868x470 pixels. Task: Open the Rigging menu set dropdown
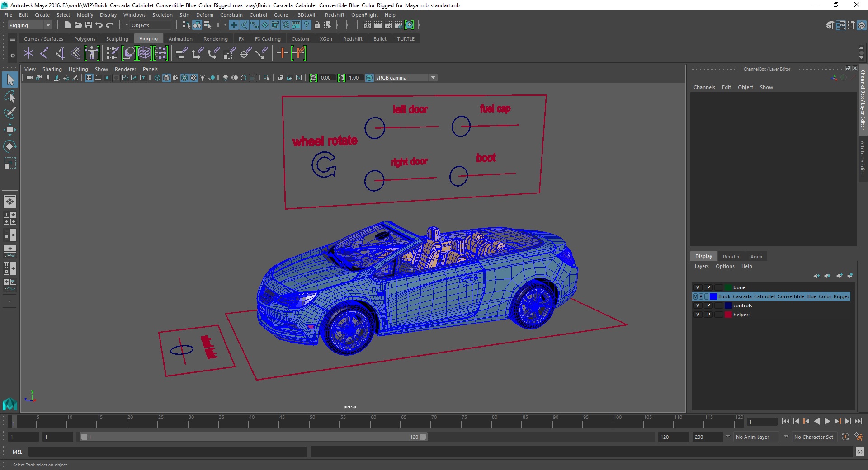coord(30,25)
